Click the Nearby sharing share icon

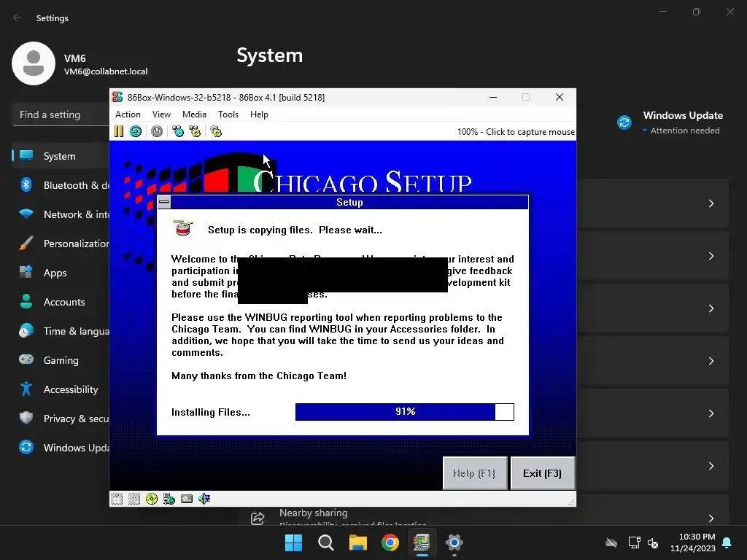point(258,518)
